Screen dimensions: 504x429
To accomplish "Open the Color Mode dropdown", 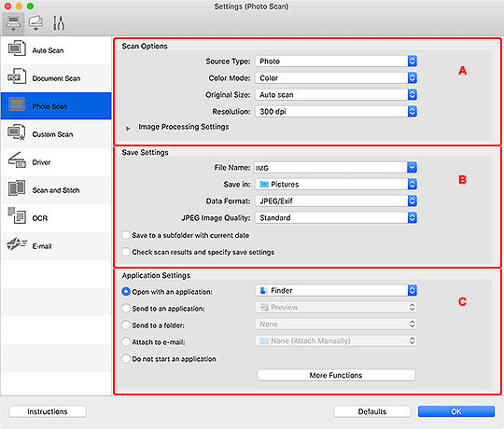I will pos(336,77).
